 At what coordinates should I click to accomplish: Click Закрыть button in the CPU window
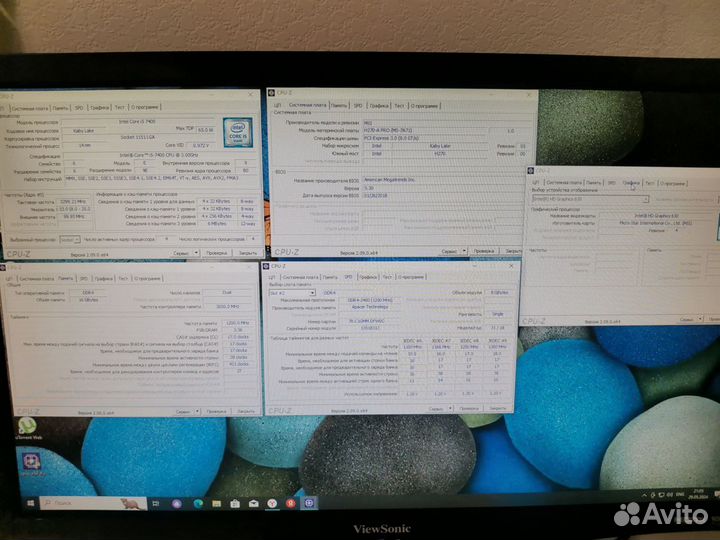point(248,253)
